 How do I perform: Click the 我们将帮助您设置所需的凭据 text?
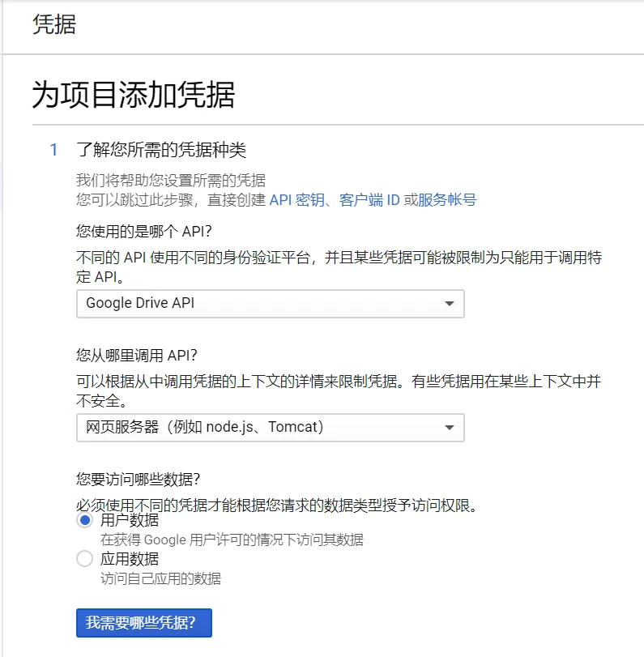tap(171, 180)
